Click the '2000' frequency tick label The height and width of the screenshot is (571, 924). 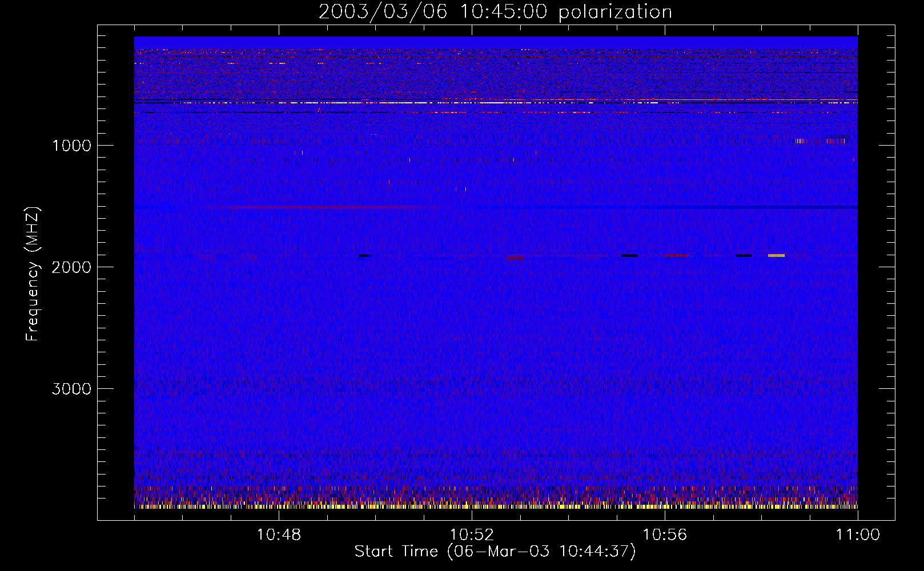(x=71, y=267)
